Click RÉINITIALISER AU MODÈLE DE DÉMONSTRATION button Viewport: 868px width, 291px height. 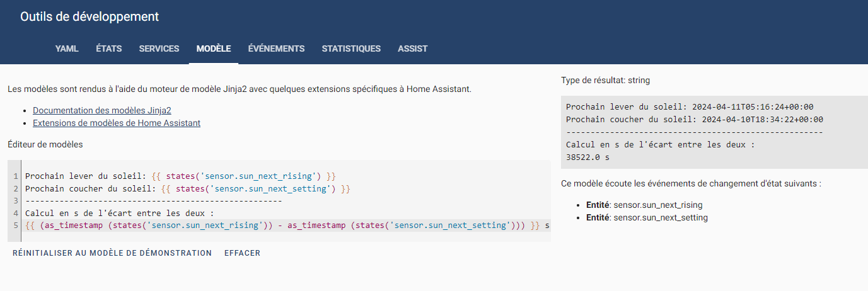coord(112,253)
